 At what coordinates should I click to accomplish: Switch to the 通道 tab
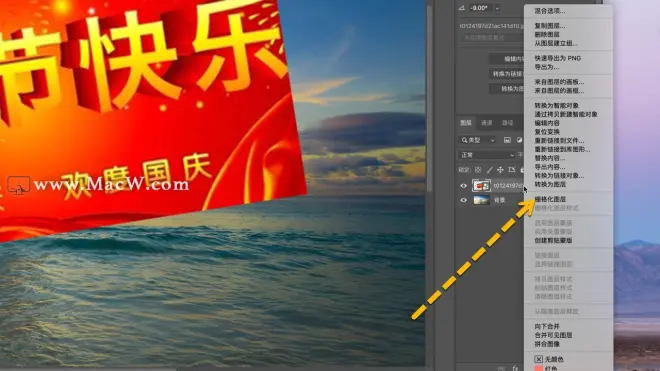click(487, 123)
